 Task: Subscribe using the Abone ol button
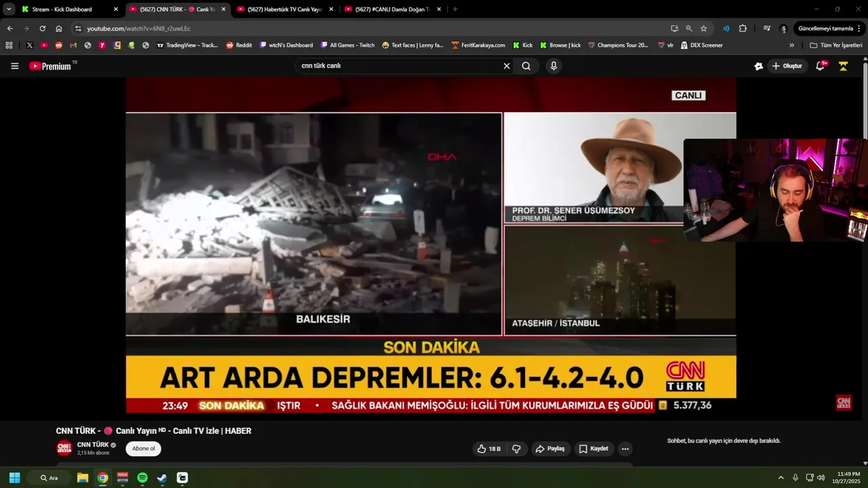[143, 449]
